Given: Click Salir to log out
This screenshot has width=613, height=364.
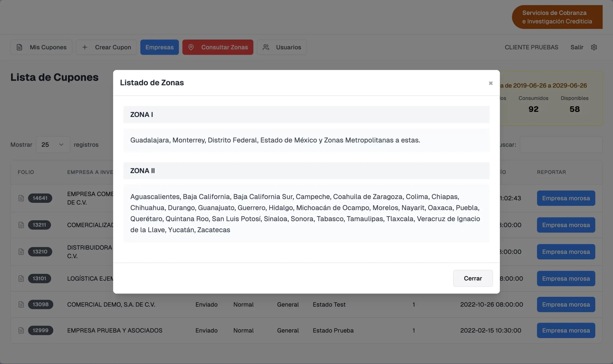Looking at the screenshot, I should click(x=577, y=47).
